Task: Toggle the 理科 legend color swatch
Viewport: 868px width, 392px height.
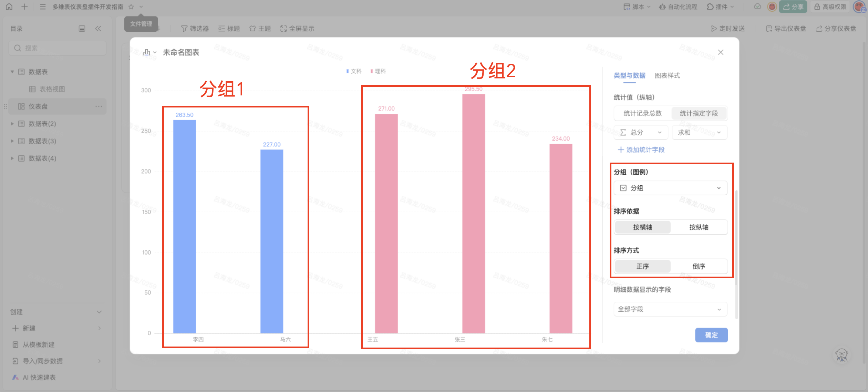Action: click(372, 71)
